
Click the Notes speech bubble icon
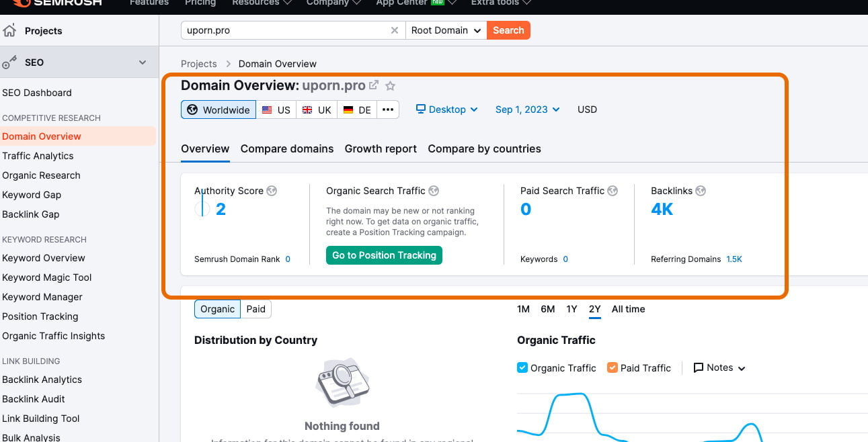pos(699,367)
